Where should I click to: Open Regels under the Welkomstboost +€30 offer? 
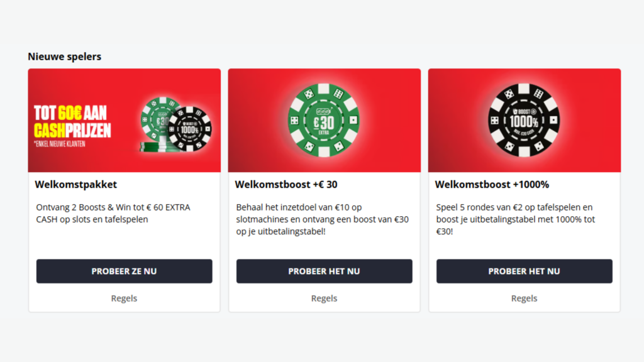(x=324, y=298)
